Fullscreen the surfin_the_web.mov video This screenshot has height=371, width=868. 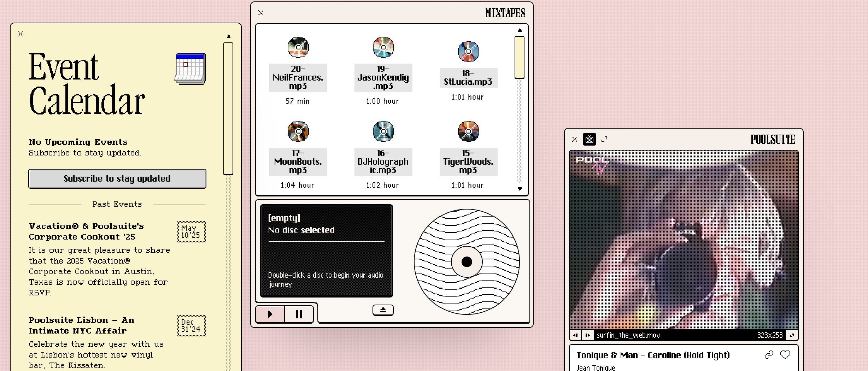click(792, 335)
